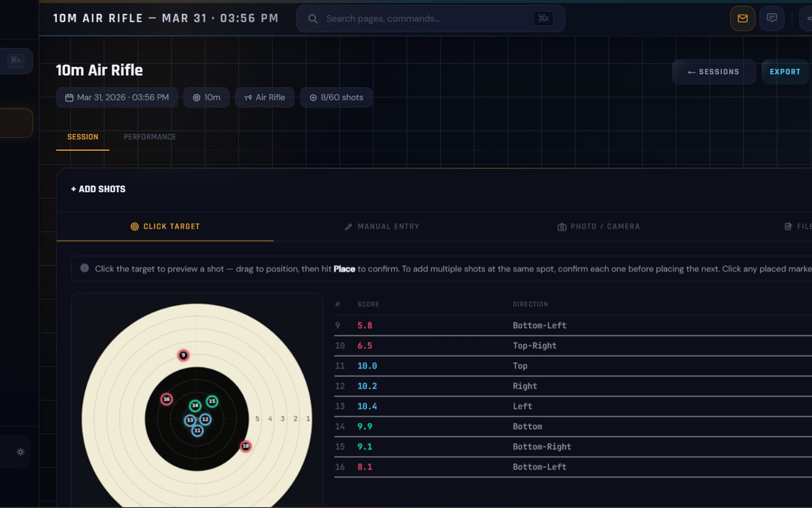Click the info icon in hint bar

[x=85, y=268]
